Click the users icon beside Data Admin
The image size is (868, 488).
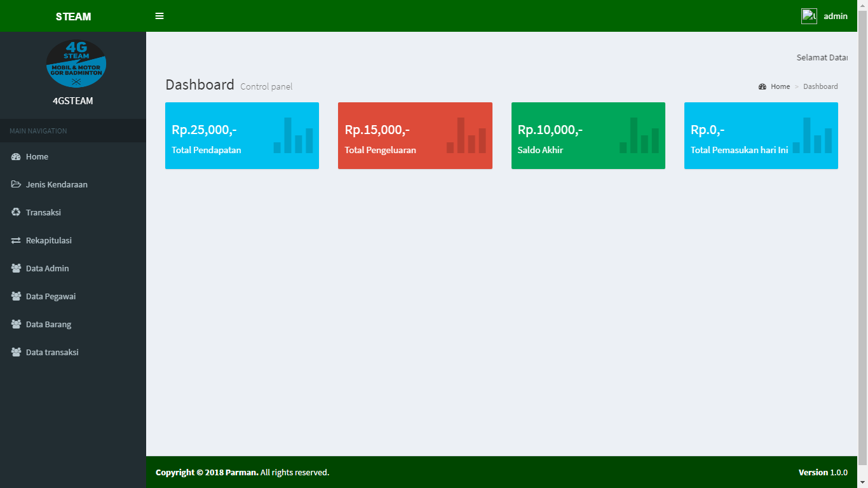point(17,269)
